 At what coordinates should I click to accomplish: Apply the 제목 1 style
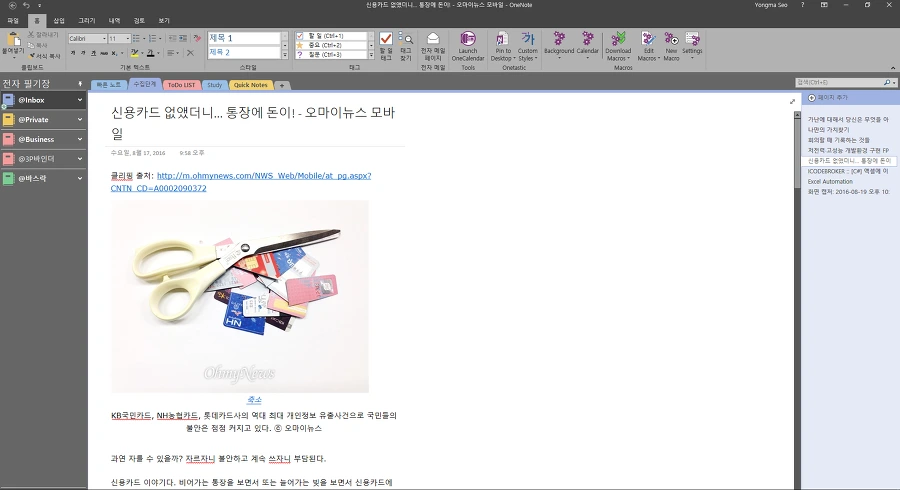[244, 38]
